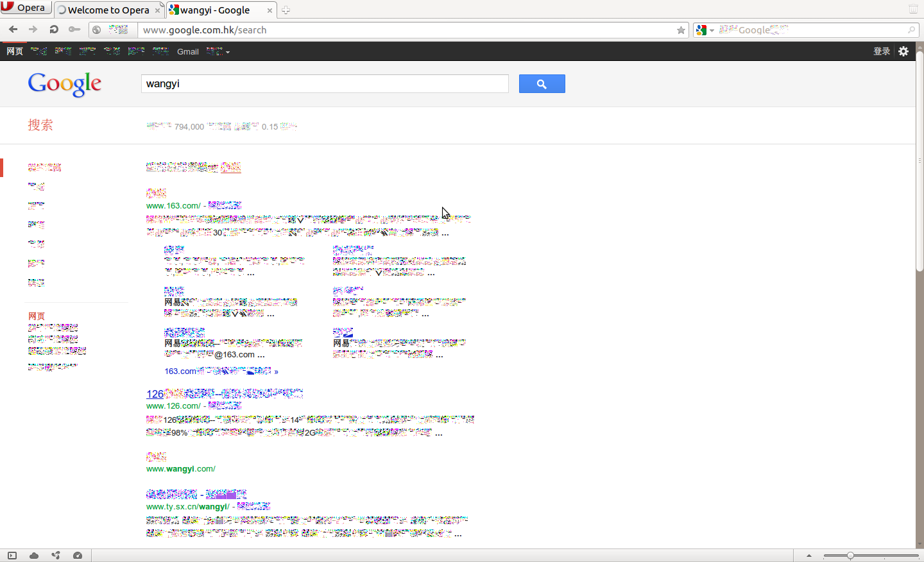
Task: Click the 登录 sign-in link
Action: point(882,51)
